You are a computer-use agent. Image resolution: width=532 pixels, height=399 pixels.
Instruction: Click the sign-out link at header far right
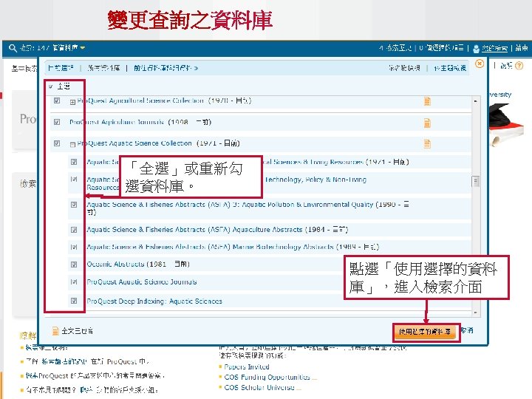coord(522,48)
